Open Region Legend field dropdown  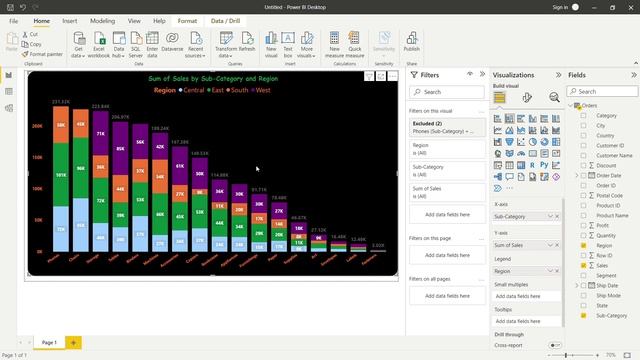pos(550,271)
